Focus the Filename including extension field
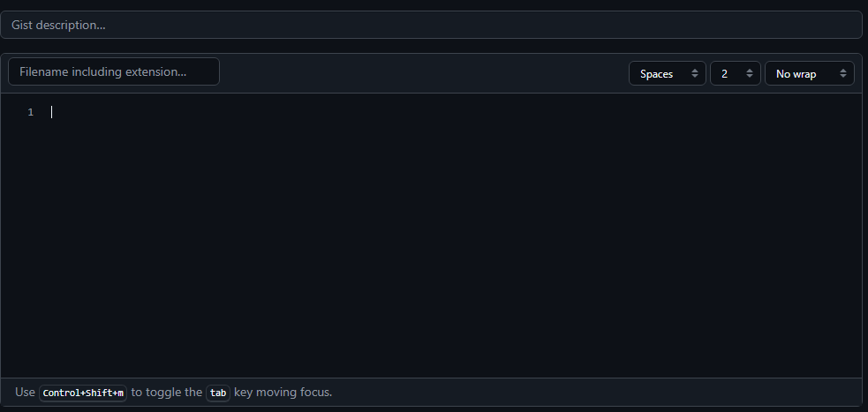The image size is (868, 412). (x=114, y=71)
